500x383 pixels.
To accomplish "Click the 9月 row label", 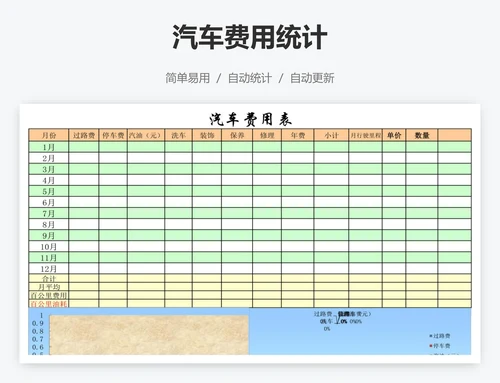I will pyautogui.click(x=49, y=235).
